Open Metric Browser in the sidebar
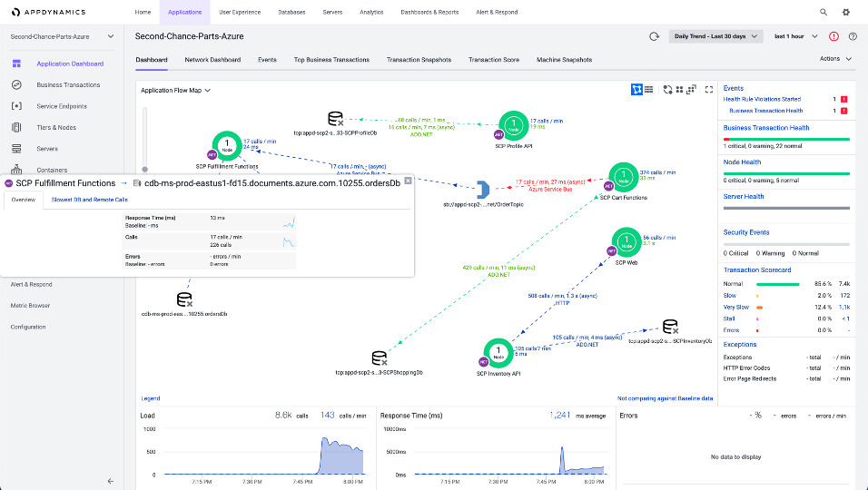 (31, 305)
